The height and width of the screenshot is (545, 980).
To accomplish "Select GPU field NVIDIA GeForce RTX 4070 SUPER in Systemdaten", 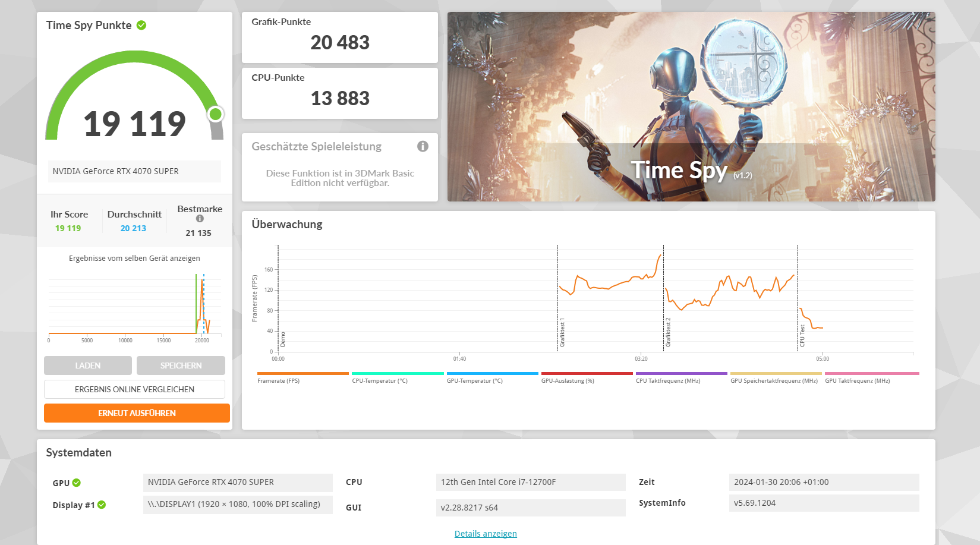I will [x=238, y=482].
